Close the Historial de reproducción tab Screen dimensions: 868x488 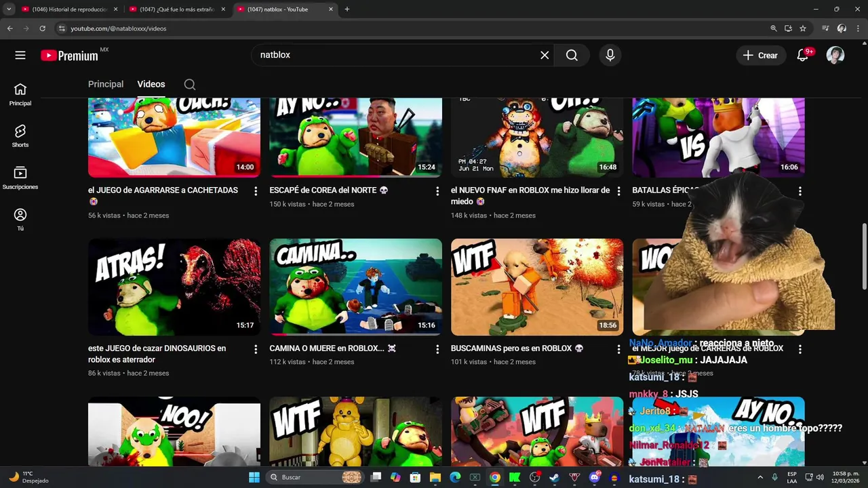[x=115, y=9]
